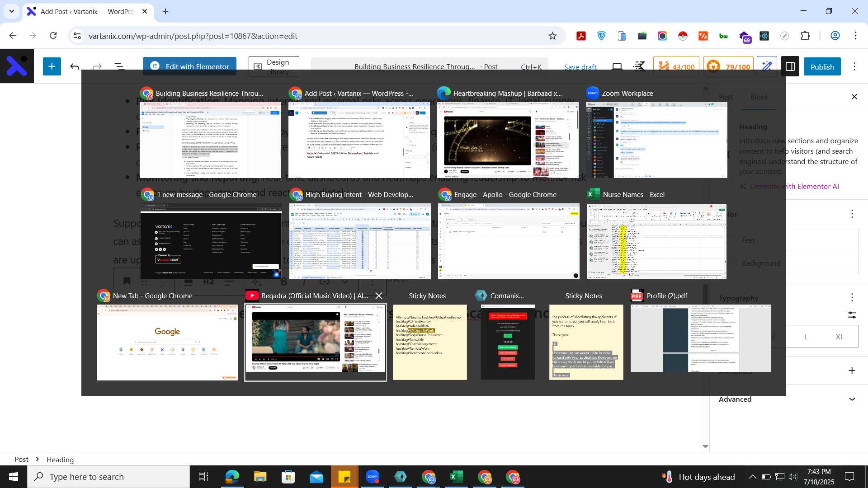Viewport: 868px width, 488px height.
Task: Click the Redo arrow in editor toolbar
Action: tap(97, 67)
